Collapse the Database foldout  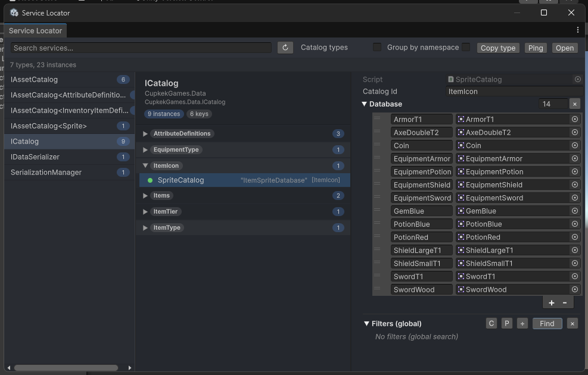coord(365,104)
